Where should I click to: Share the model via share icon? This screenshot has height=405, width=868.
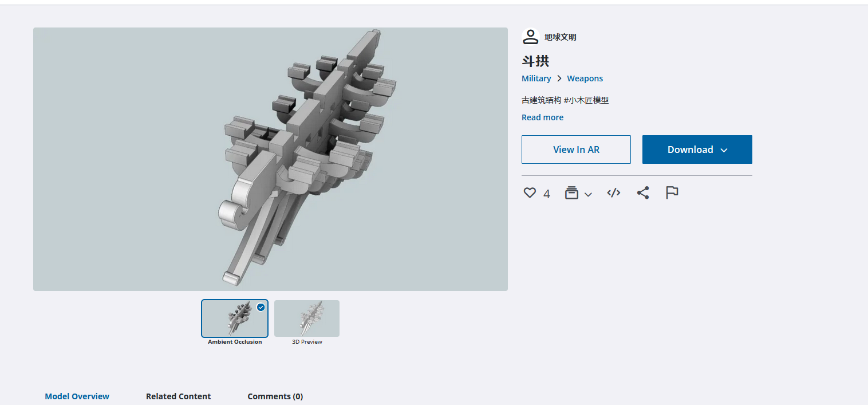click(643, 193)
